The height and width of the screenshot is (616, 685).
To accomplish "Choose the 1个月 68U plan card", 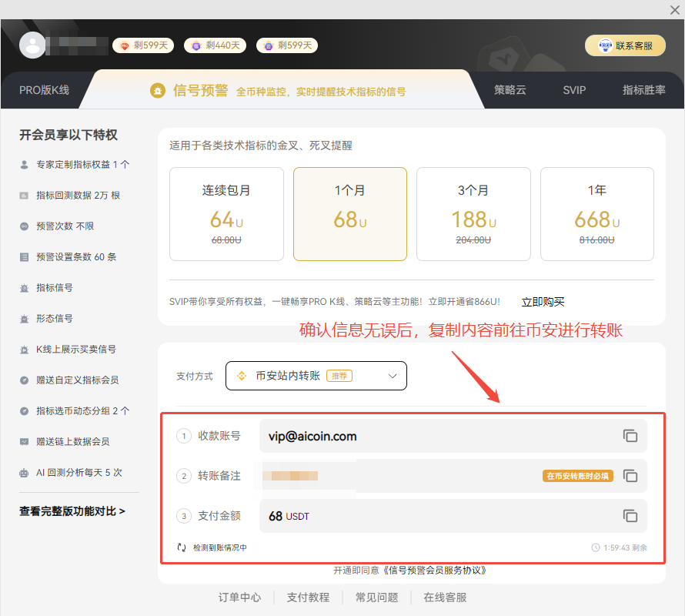I will tap(349, 214).
